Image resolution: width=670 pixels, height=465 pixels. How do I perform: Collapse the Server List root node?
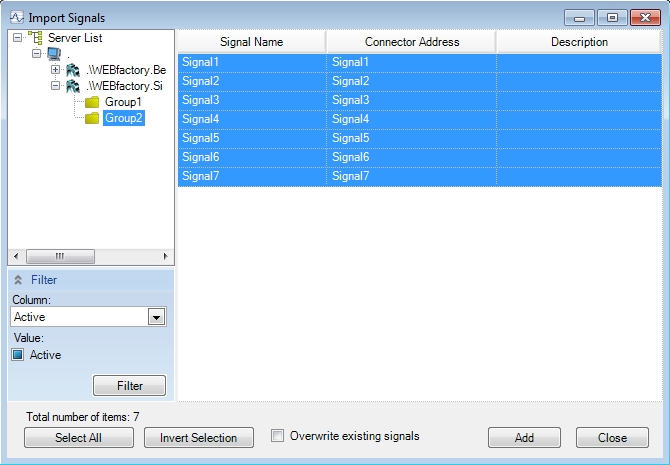coord(19,38)
